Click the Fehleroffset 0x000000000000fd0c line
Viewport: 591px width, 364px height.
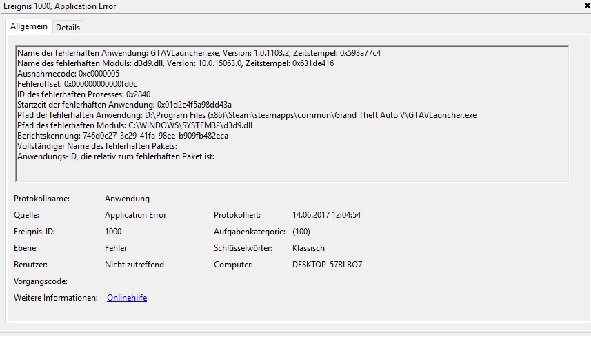(77, 84)
